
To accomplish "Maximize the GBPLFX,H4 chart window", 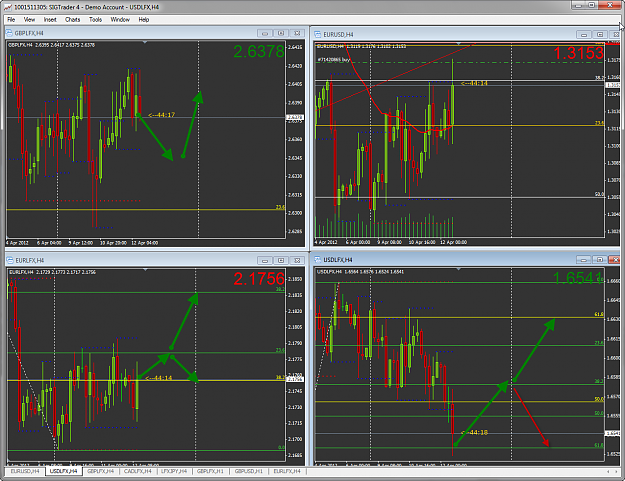I will pyautogui.click(x=281, y=33).
